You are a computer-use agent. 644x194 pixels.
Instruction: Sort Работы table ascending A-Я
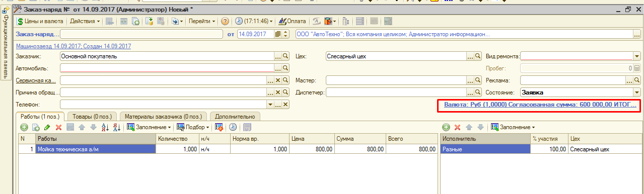(x=105, y=128)
